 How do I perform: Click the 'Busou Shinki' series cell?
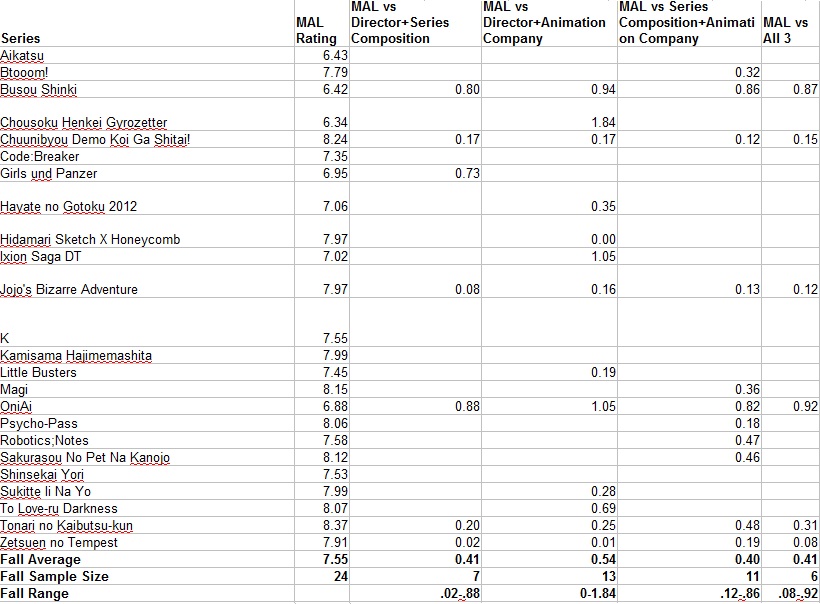[147, 89]
